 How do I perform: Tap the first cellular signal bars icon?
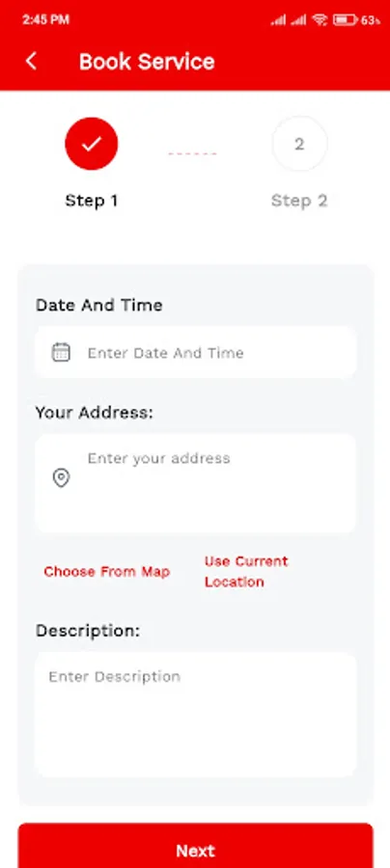(278, 20)
